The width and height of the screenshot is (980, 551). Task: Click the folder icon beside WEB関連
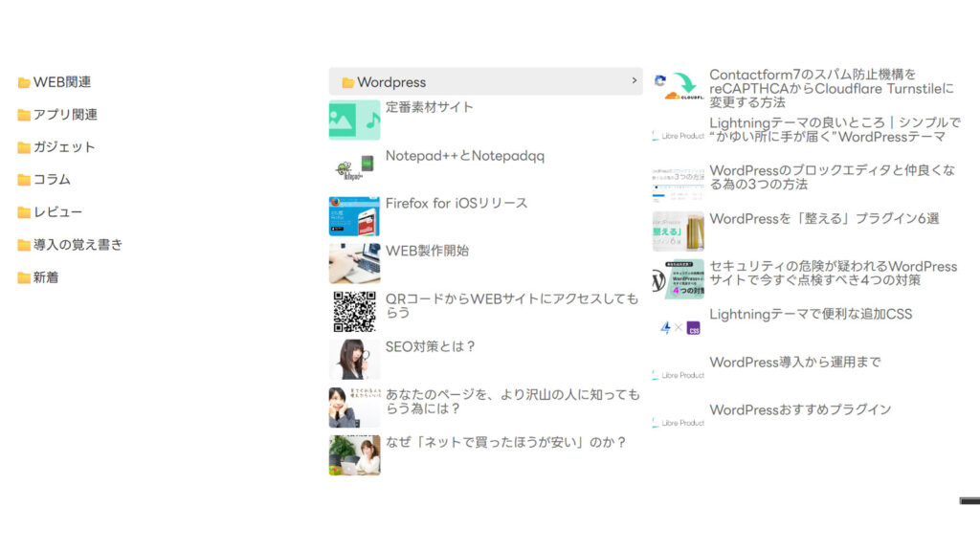[24, 82]
